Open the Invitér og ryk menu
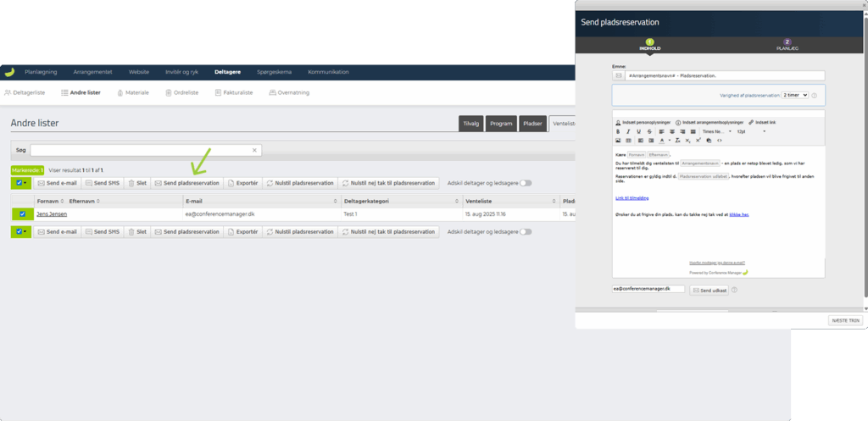The height and width of the screenshot is (421, 868). coord(181,72)
